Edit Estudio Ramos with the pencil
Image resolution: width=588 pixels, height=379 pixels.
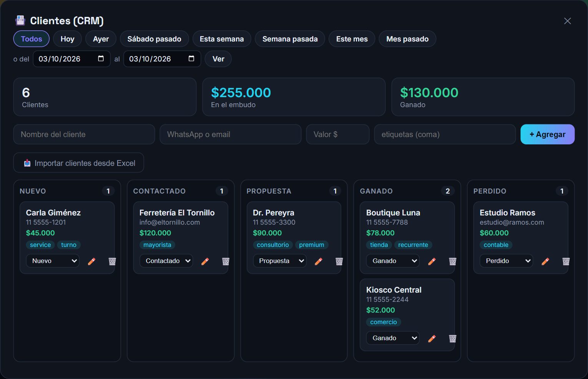[x=545, y=261]
